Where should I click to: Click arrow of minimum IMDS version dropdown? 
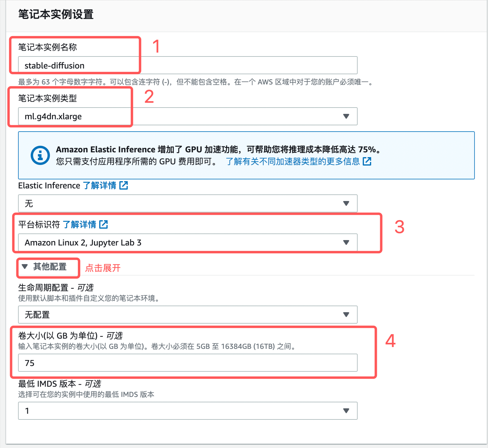click(x=346, y=411)
